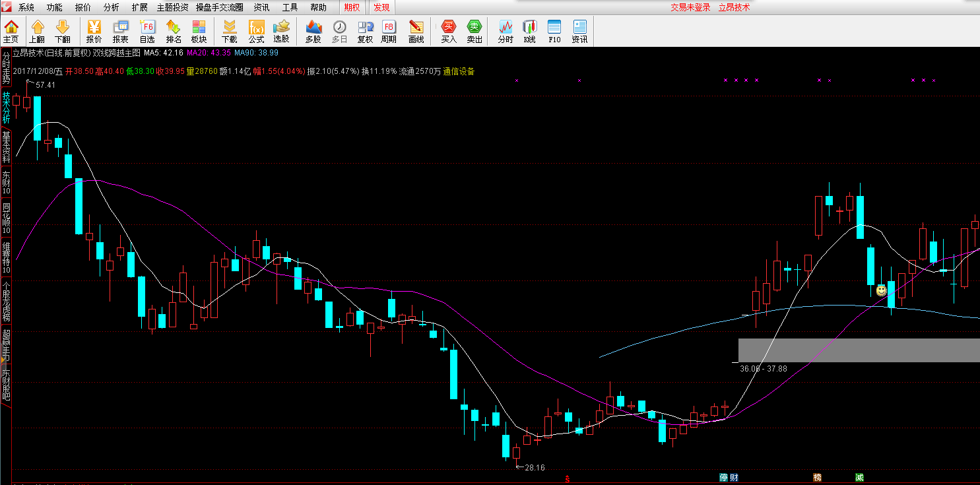This screenshot has width=980, height=485.
Task: Click the 财 event marker at chart bottom
Action: tap(734, 478)
